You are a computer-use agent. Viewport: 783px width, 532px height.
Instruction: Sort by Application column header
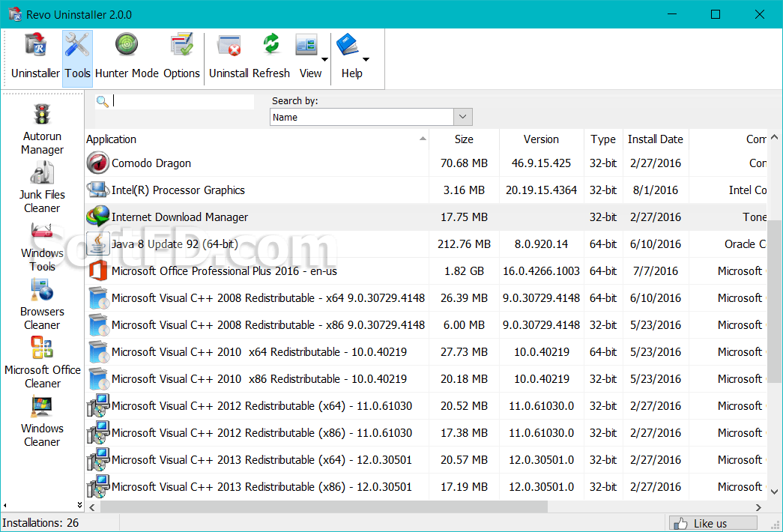(x=257, y=139)
